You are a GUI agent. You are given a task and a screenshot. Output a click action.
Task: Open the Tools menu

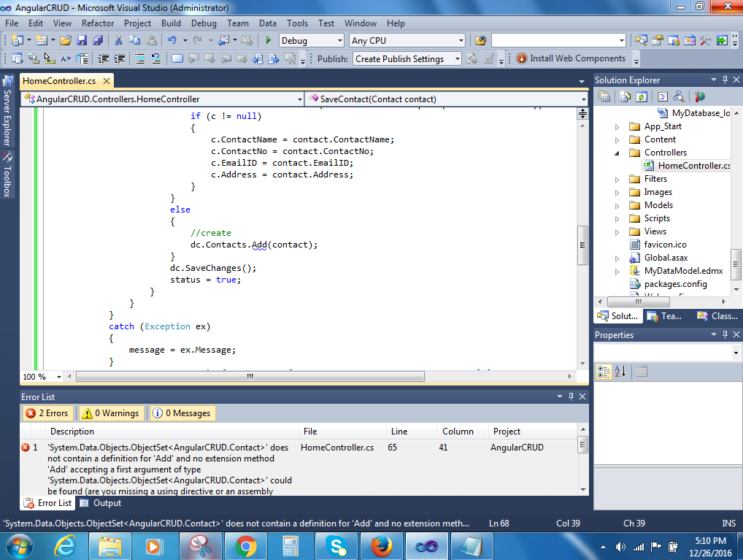pos(297,23)
